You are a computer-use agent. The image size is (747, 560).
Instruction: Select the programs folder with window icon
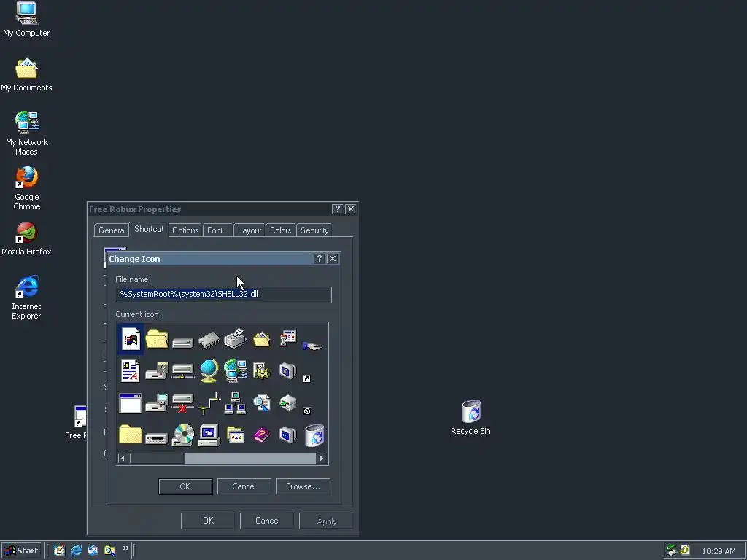(236, 435)
